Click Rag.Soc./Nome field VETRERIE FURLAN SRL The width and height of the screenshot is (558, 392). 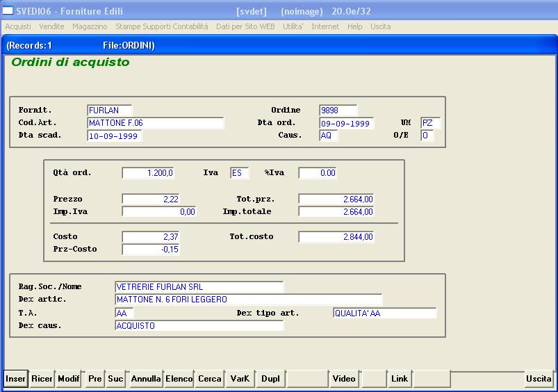[199, 287]
